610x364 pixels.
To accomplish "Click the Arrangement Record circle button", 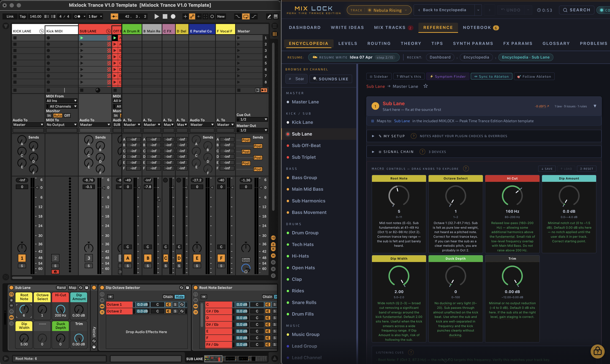I will (x=173, y=16).
